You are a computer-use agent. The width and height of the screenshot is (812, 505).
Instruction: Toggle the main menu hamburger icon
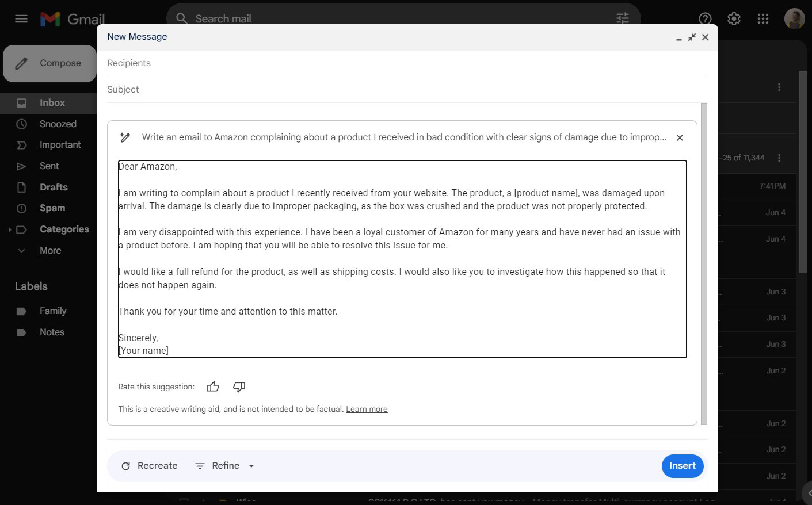click(21, 19)
